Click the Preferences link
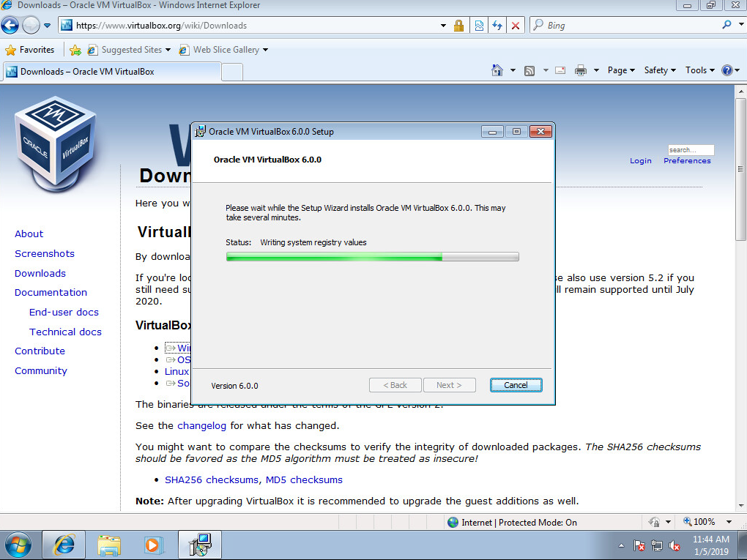 click(687, 161)
